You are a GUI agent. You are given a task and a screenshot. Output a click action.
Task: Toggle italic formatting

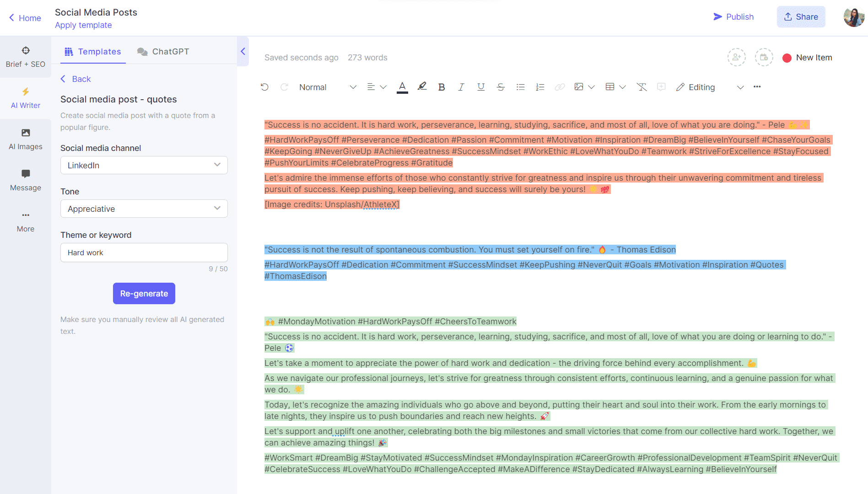pyautogui.click(x=461, y=87)
